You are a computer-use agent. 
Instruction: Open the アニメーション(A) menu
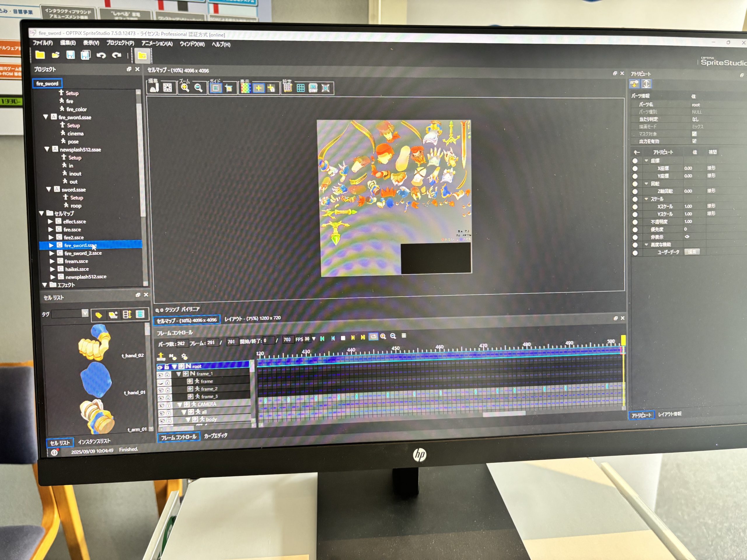[157, 43]
